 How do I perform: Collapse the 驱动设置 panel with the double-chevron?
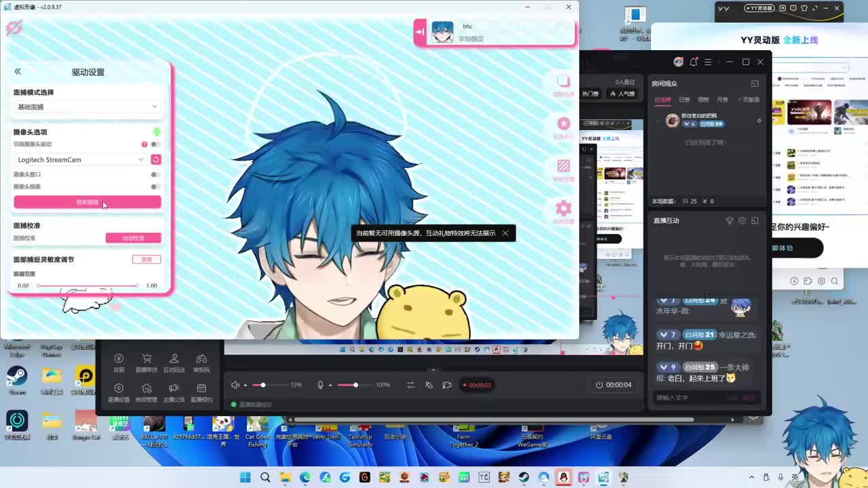pos(18,71)
